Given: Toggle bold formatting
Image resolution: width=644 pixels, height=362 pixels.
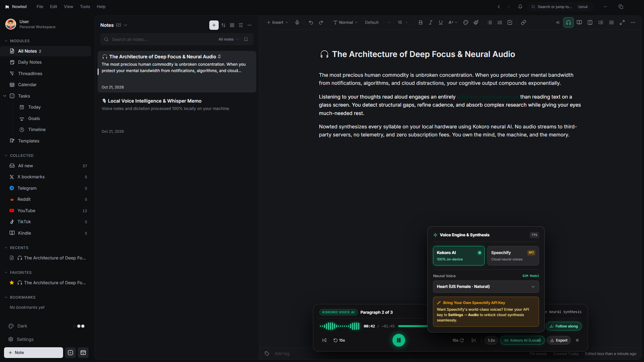Looking at the screenshot, I should click(x=421, y=22).
